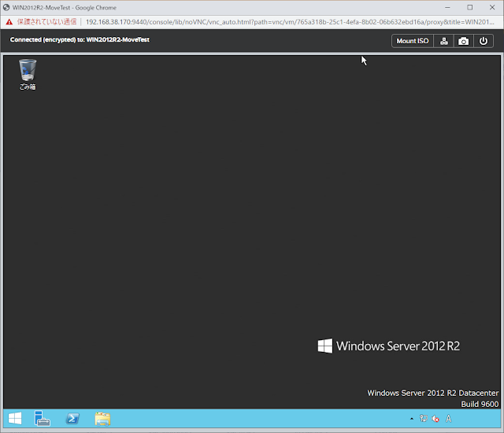Open the VM power options icon
This screenshot has height=433, width=504.
(x=483, y=41)
